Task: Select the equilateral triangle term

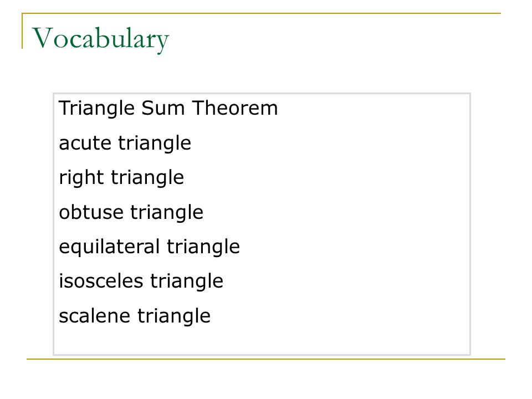Action: click(149, 247)
